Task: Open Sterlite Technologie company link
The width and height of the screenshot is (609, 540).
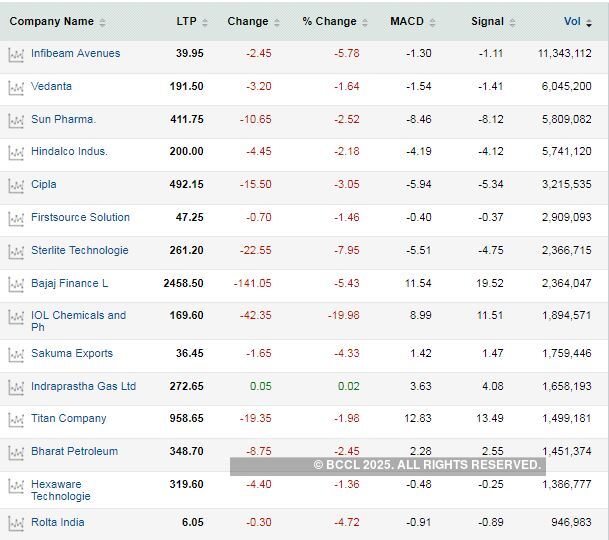Action: pyautogui.click(x=80, y=250)
